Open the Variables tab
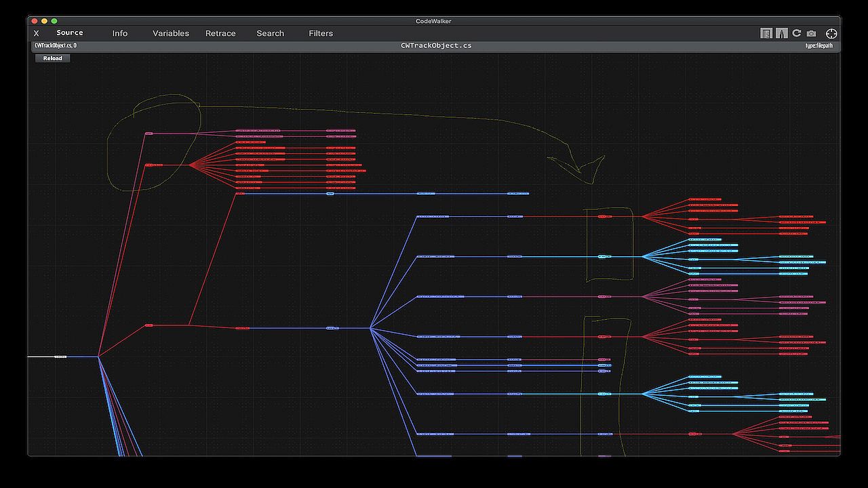This screenshot has height=488, width=868. click(171, 33)
